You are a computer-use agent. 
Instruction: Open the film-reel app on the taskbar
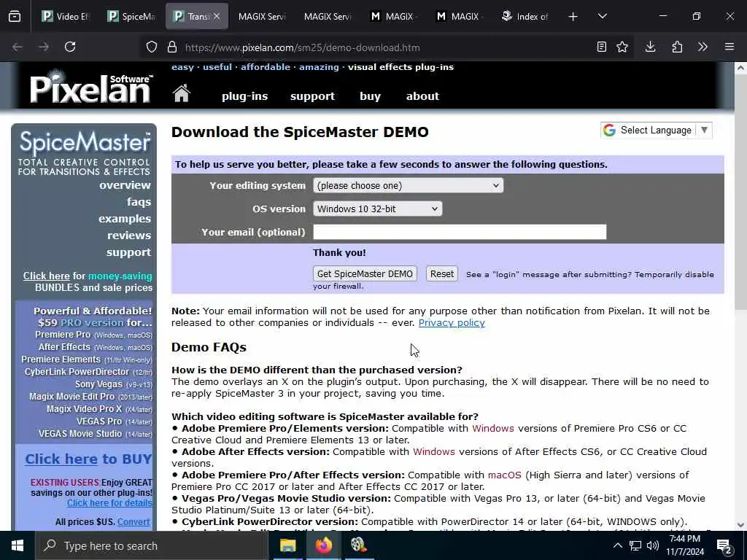click(x=359, y=545)
